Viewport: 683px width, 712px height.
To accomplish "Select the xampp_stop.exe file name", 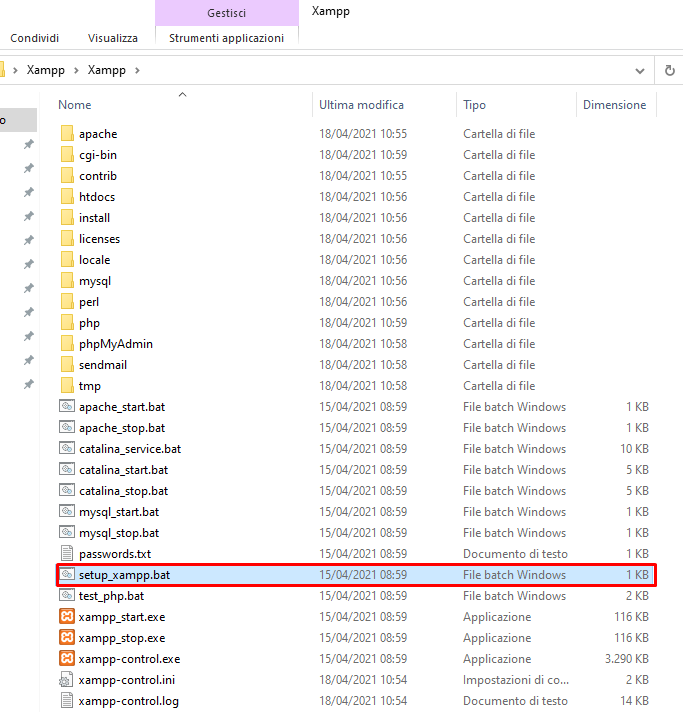I will tap(122, 638).
